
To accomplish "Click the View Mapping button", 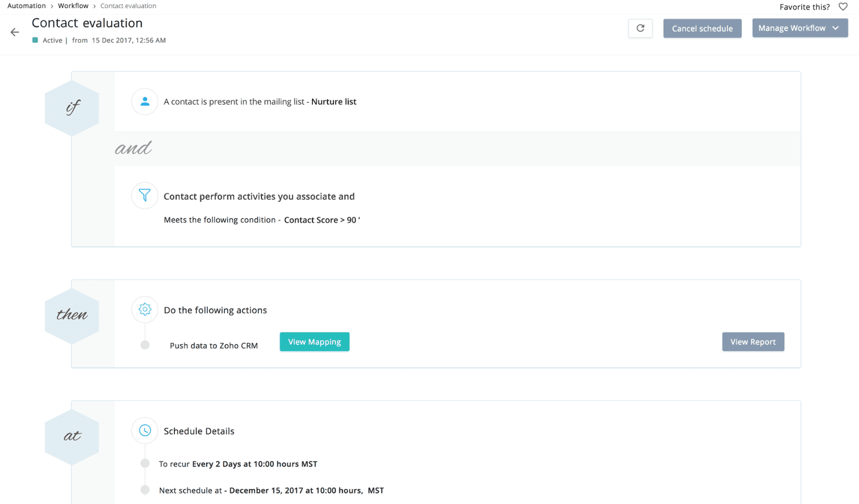I will point(315,342).
